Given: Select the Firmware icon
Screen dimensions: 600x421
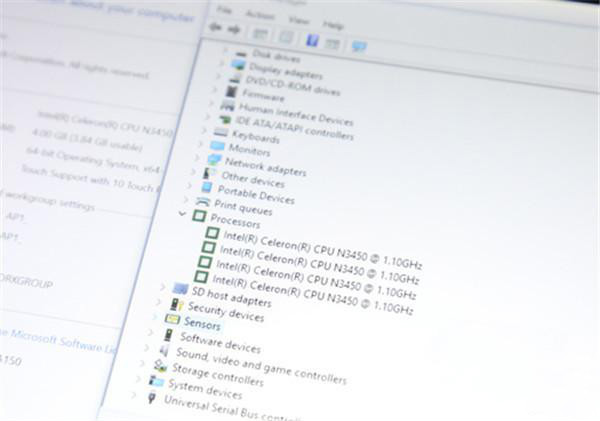Looking at the screenshot, I should 231,91.
